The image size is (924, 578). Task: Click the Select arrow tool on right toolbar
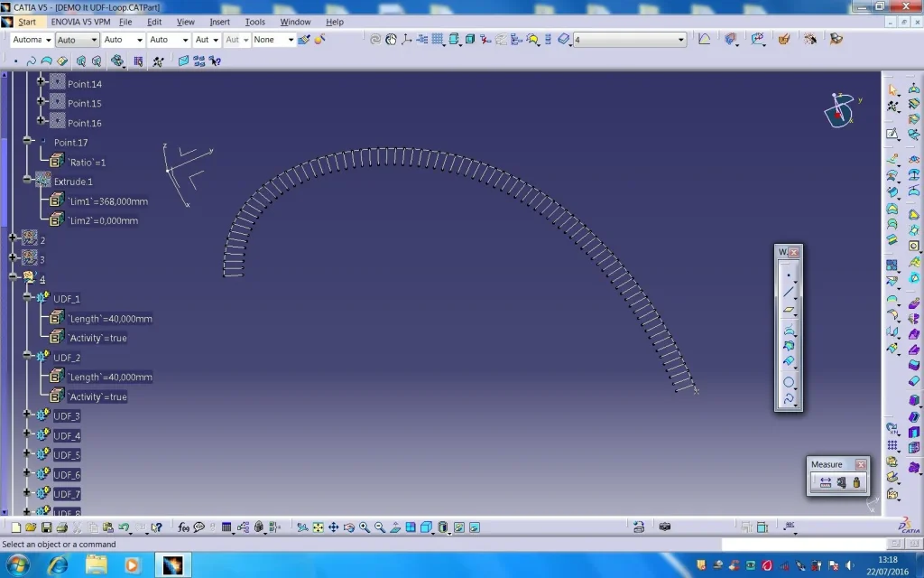(892, 89)
